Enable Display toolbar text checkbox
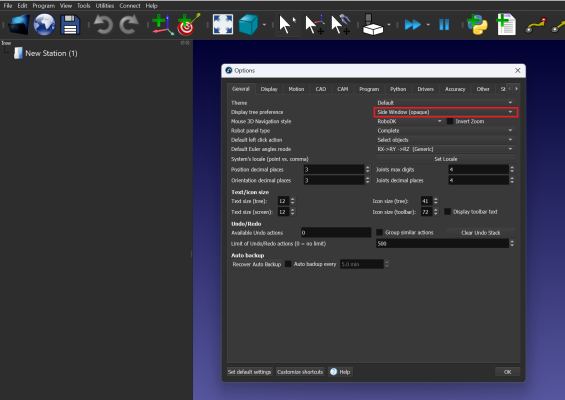This screenshot has width=565, height=400. point(448,212)
